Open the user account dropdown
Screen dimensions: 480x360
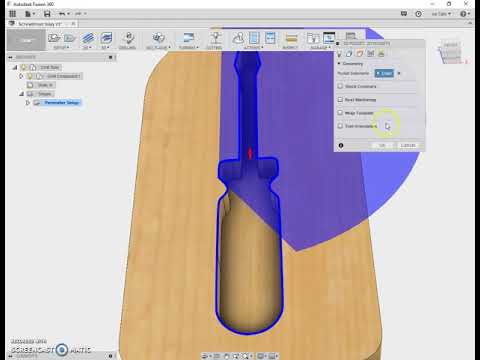[441, 14]
